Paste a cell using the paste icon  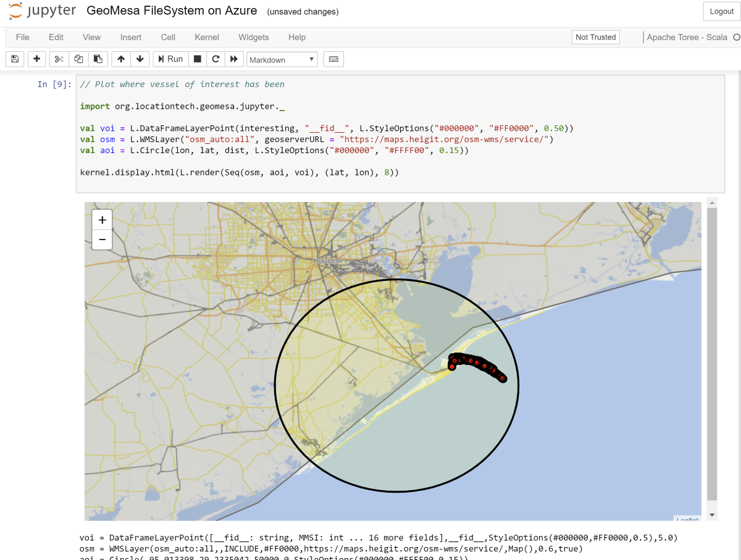98,59
